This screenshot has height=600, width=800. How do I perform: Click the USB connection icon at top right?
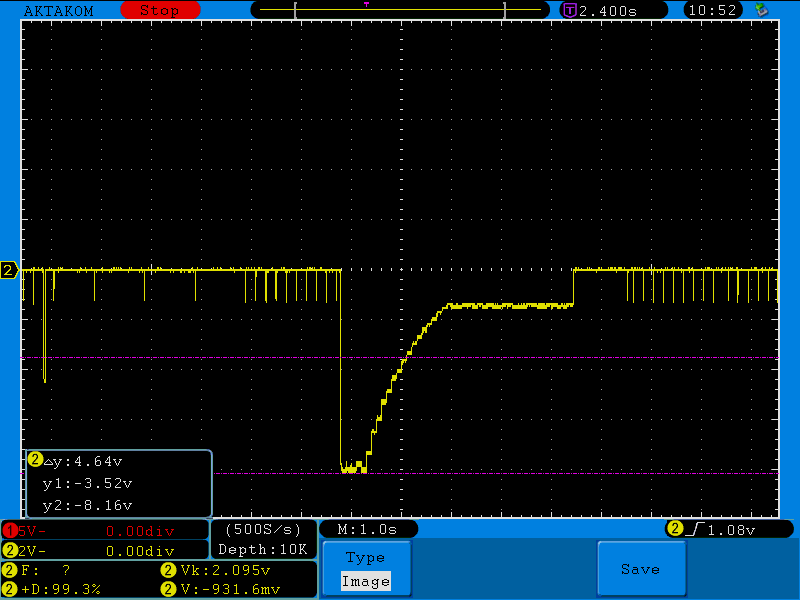762,10
